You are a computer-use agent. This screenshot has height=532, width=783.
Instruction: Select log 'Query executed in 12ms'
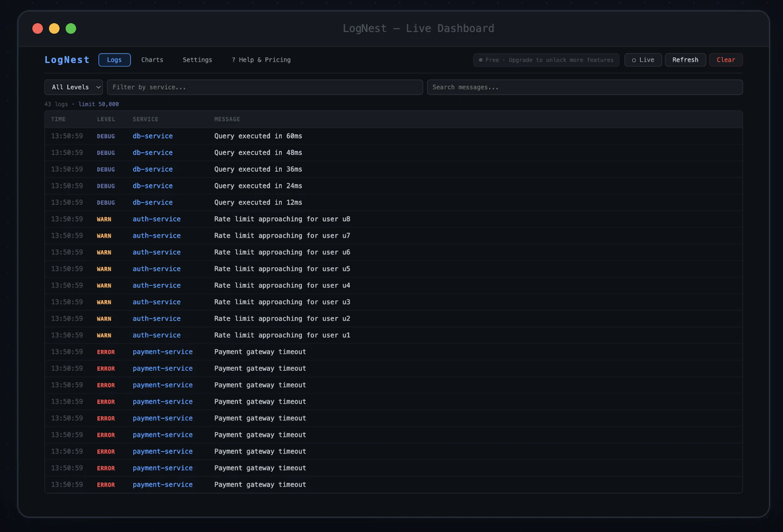pos(393,203)
